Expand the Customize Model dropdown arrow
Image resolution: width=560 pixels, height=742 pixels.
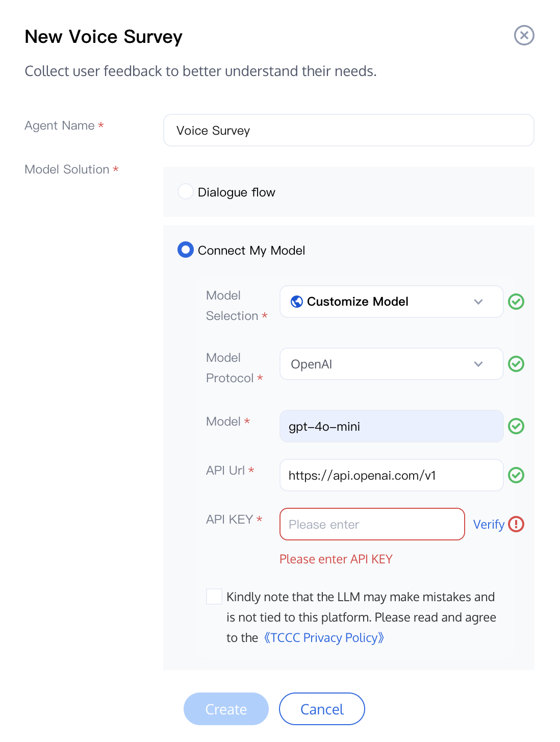[x=478, y=302]
